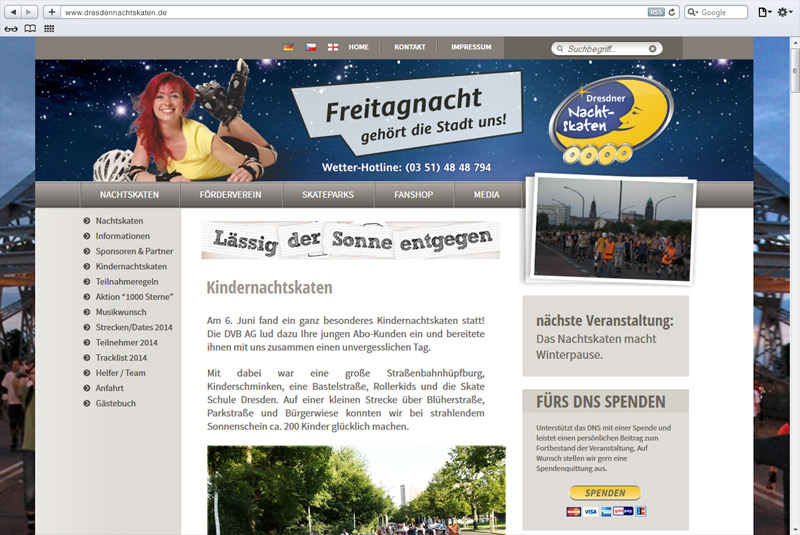The height and width of the screenshot is (535, 800).
Task: Open the page menu icon in the toolbar
Action: point(764,12)
